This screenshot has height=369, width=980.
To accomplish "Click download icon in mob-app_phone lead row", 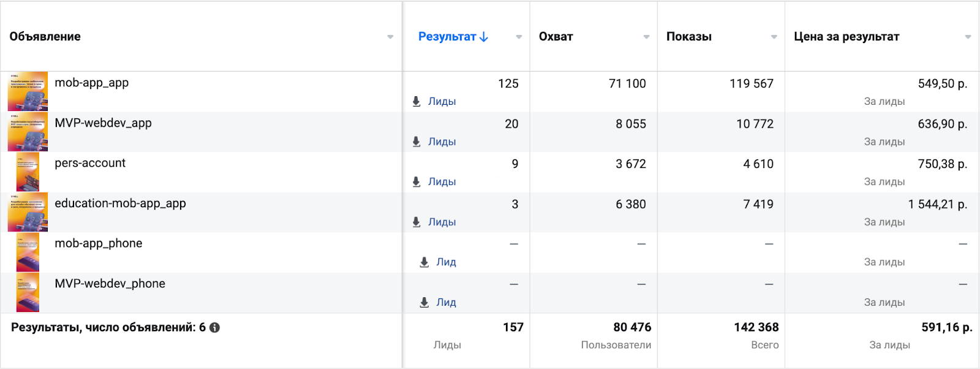I will pos(424,262).
